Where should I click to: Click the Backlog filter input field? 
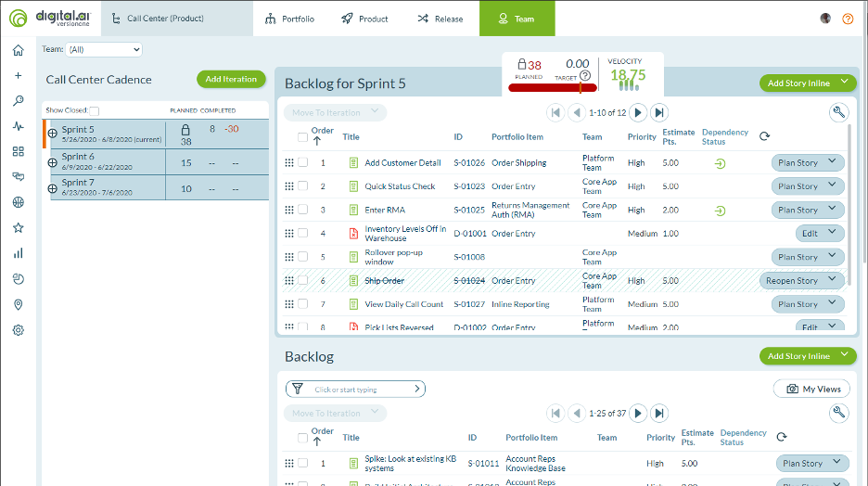pos(355,390)
